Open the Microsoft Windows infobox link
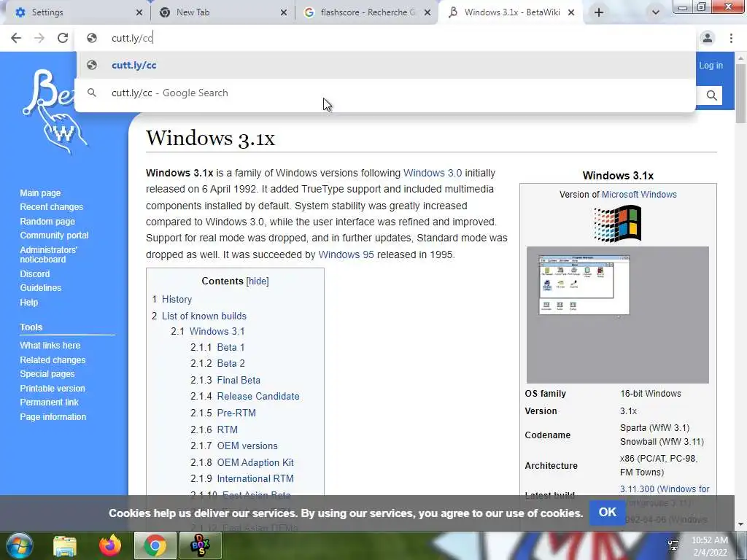The image size is (747, 560). (x=639, y=194)
